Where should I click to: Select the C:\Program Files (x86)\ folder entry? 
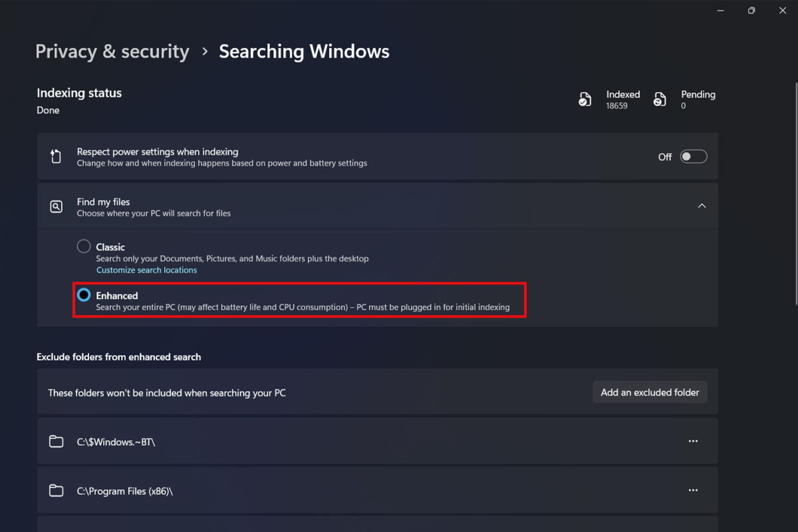coord(125,491)
